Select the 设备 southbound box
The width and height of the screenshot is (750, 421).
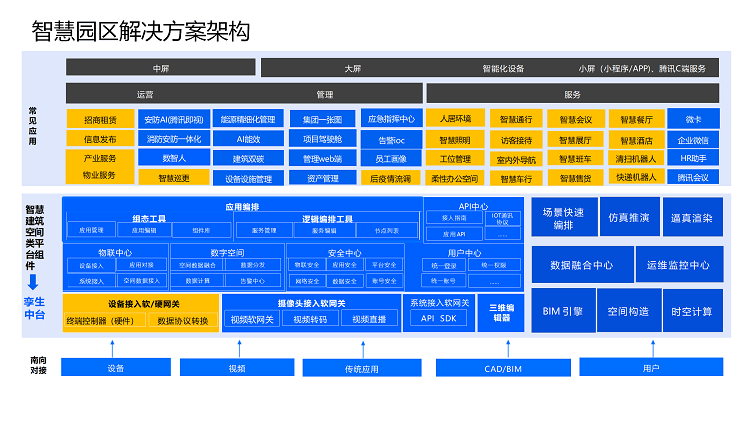116,368
